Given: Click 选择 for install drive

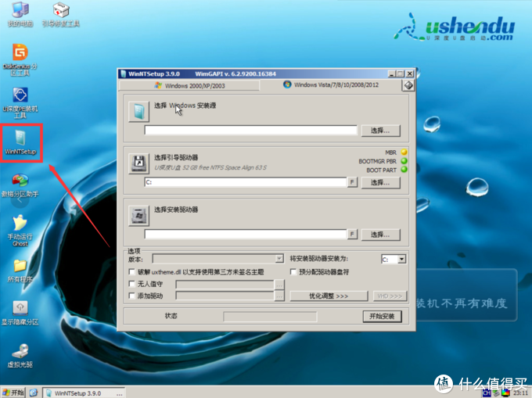Looking at the screenshot, I should tap(380, 235).
